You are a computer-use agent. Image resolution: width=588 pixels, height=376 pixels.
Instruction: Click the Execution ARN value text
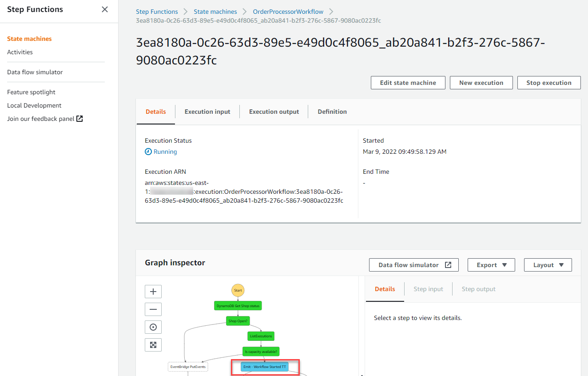pos(244,192)
